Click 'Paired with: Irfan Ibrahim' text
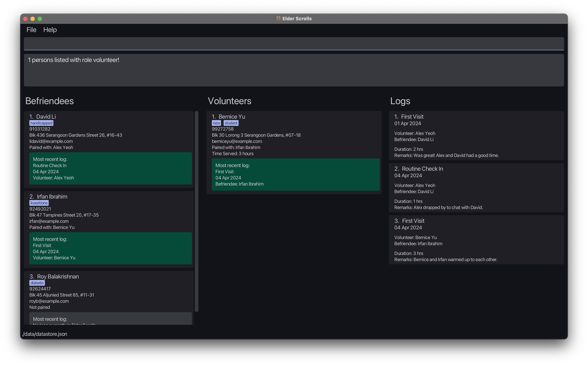 click(x=236, y=147)
